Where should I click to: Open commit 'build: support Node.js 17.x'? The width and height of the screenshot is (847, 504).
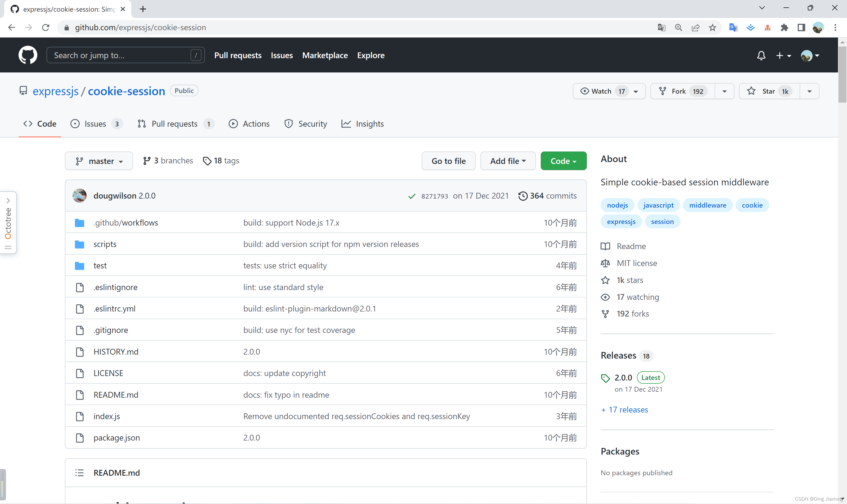(291, 222)
